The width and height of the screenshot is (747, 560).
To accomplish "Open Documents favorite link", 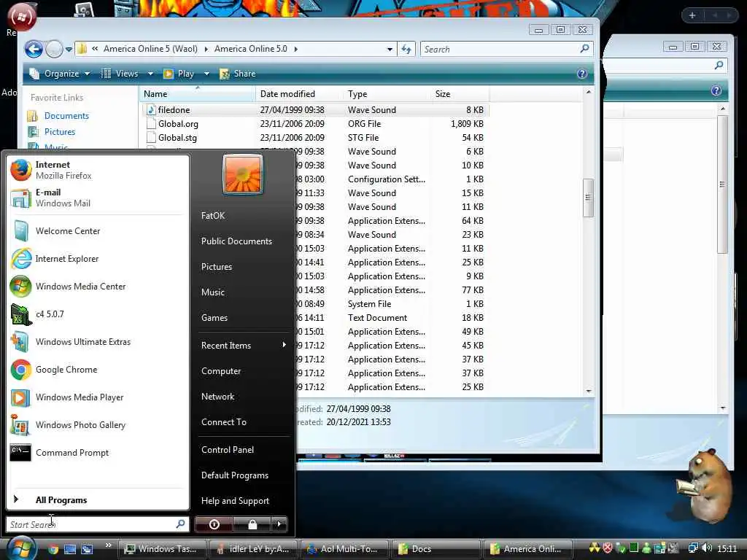I will [x=66, y=116].
